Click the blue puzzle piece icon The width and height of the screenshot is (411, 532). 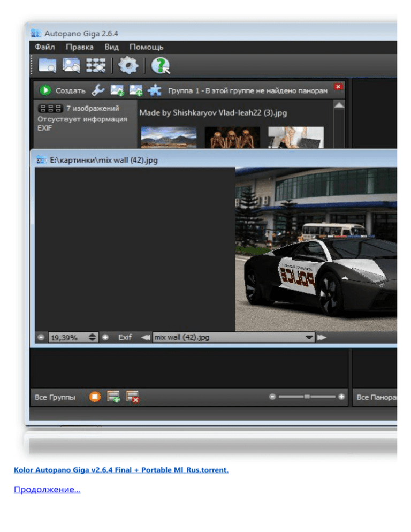pos(154,90)
